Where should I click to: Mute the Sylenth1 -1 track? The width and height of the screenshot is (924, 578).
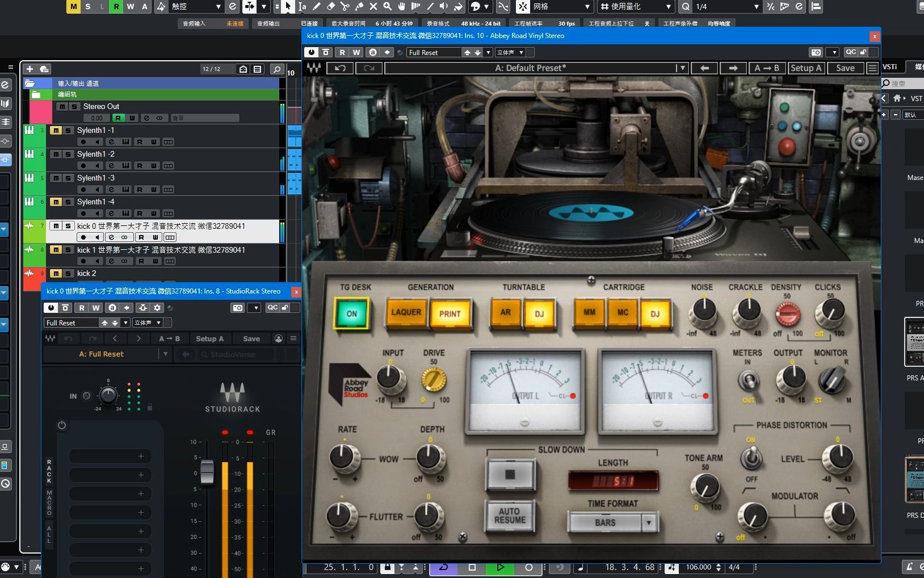coord(56,130)
